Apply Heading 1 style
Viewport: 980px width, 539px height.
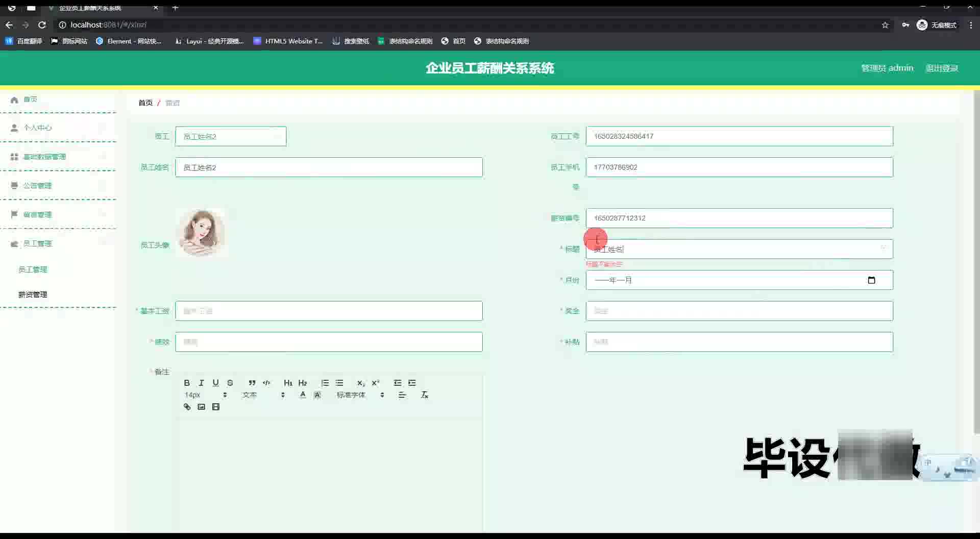click(288, 383)
